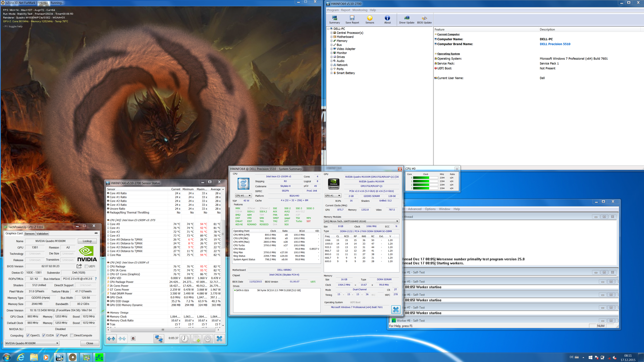Open sensor settings gear icon

[x=208, y=339]
